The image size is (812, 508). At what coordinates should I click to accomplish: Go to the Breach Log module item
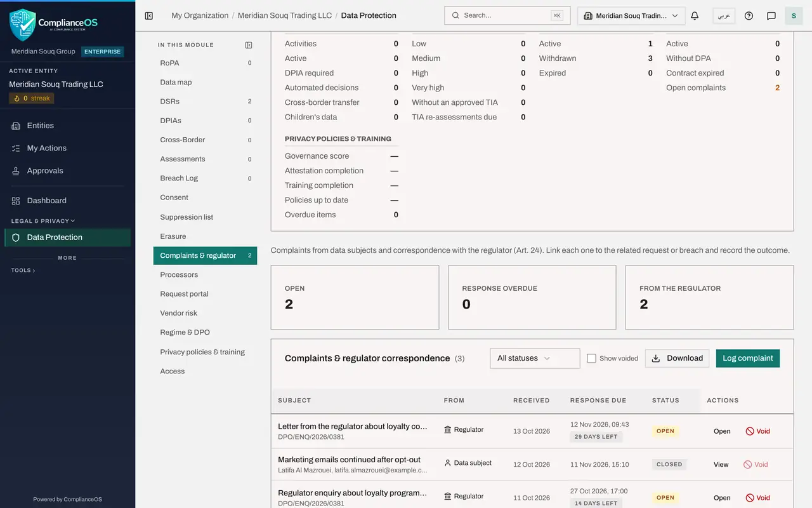[205, 178]
